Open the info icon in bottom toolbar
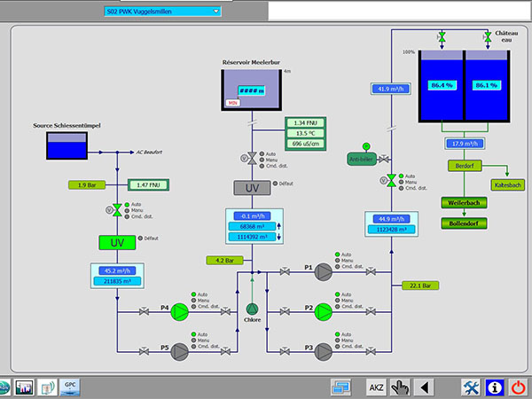532x399 pixels. (x=495, y=387)
